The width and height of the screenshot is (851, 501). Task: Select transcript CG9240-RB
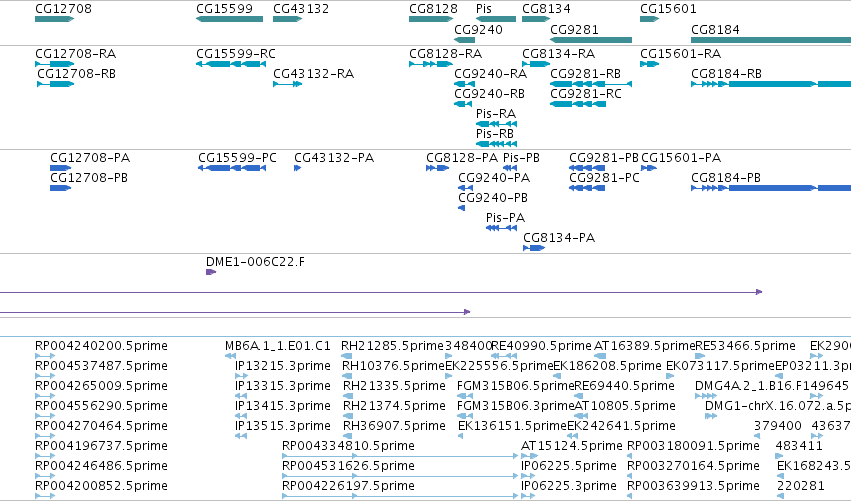click(x=463, y=104)
